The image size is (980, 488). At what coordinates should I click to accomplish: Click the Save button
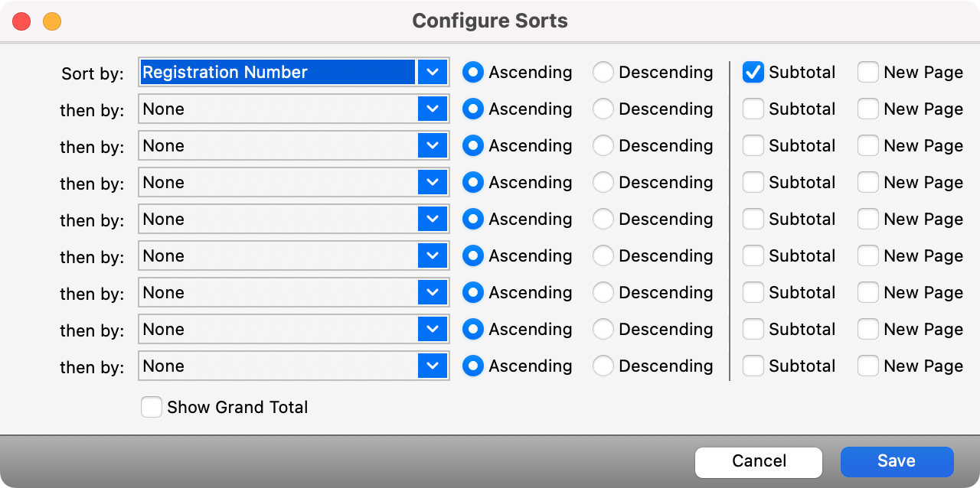coord(897,461)
